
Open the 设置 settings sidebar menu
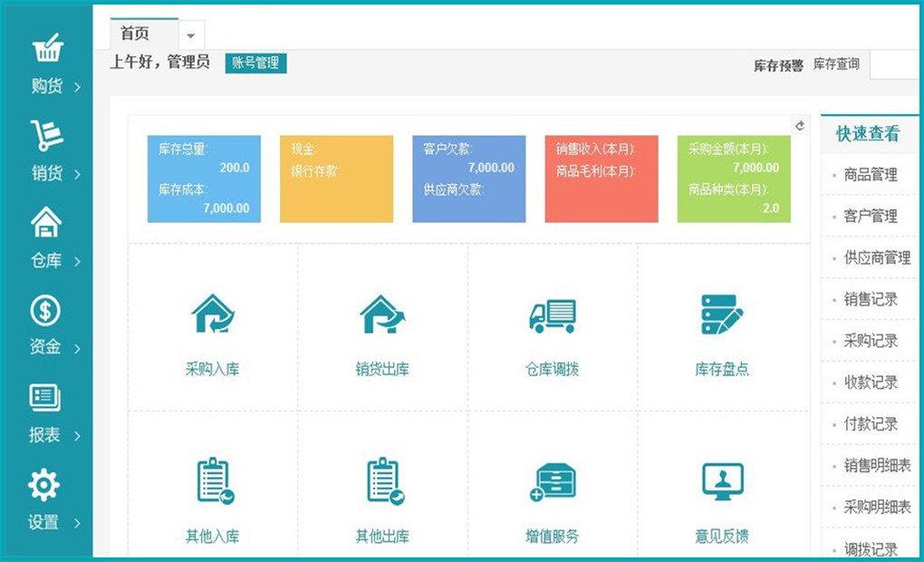(x=46, y=500)
